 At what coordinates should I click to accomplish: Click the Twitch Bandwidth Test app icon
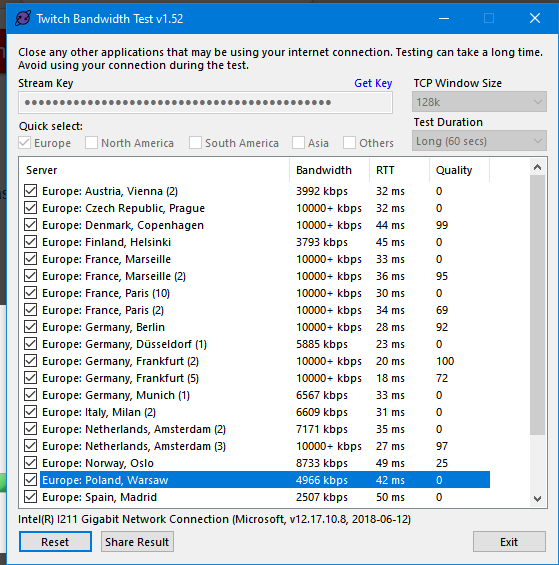(x=23, y=18)
